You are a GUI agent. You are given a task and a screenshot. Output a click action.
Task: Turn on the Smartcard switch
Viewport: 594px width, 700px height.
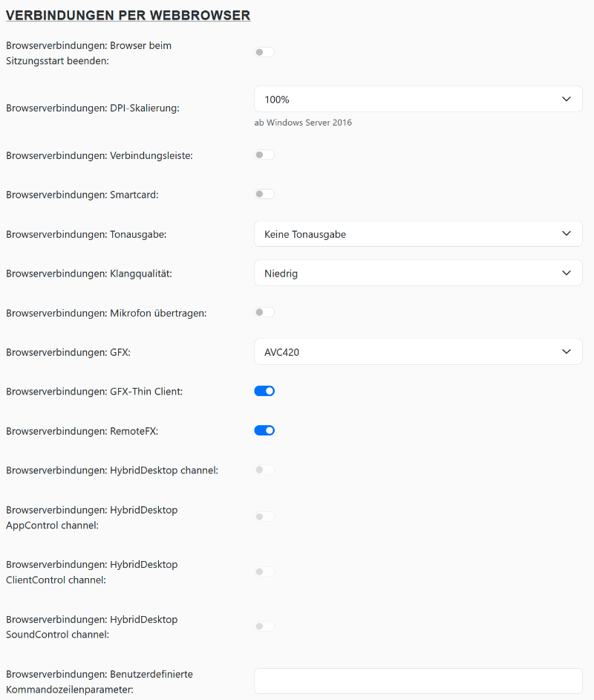tap(264, 195)
